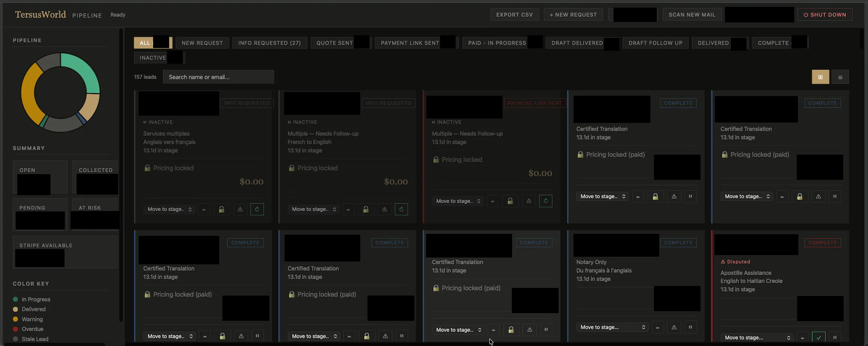This screenshot has height=346, width=868.
Task: Open the INACTIVE filter tab
Action: click(x=159, y=58)
